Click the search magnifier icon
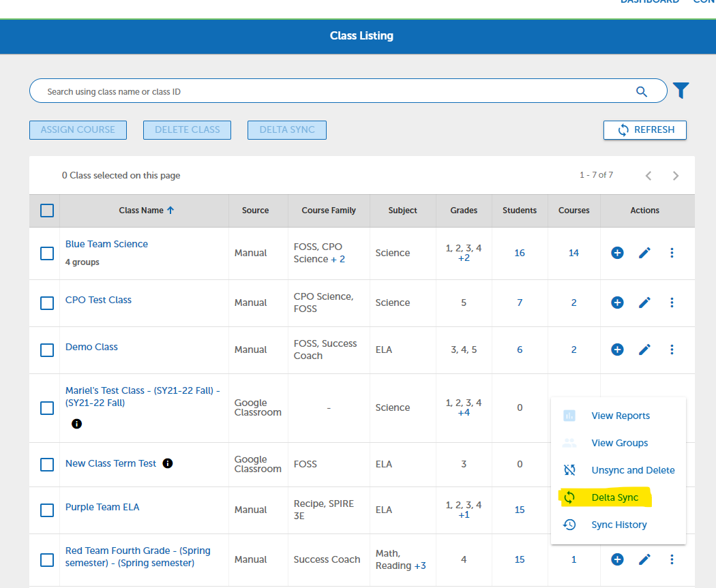Viewport: 716px width, 588px height. coord(642,92)
